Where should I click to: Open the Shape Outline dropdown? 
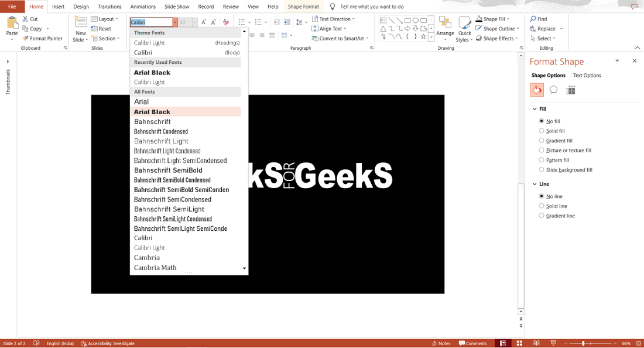click(498, 29)
